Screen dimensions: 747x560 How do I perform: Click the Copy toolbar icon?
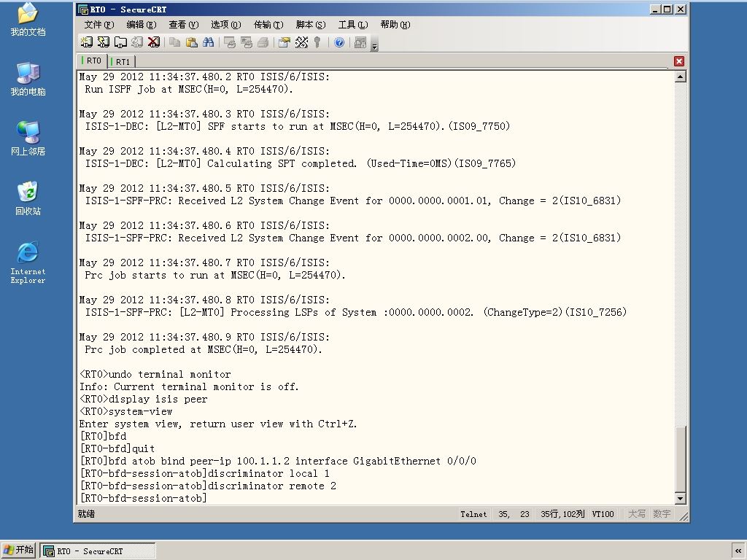tap(175, 42)
